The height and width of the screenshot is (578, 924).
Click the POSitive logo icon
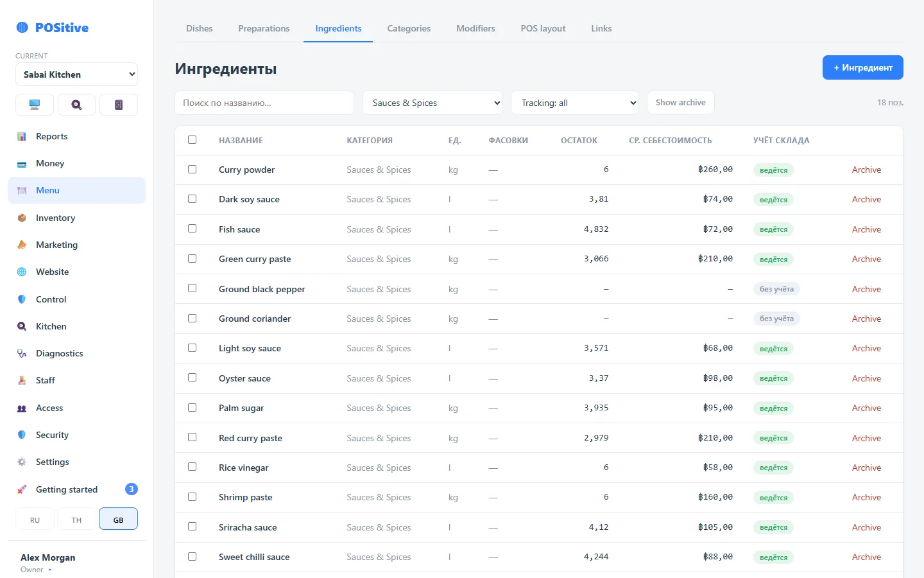[x=22, y=28]
